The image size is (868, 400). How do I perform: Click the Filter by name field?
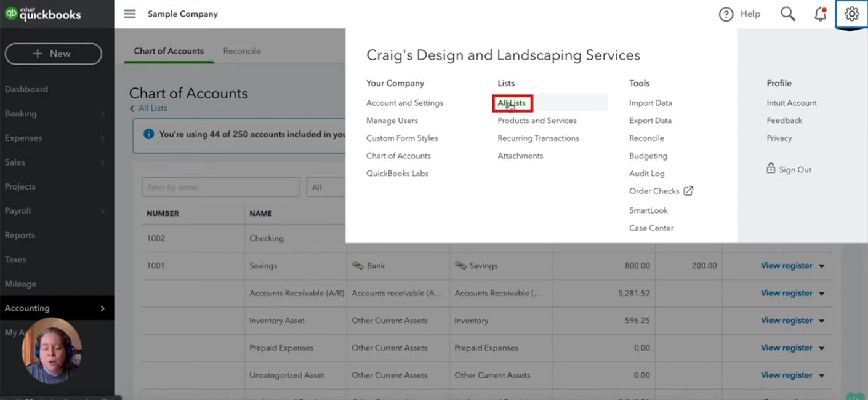click(220, 187)
